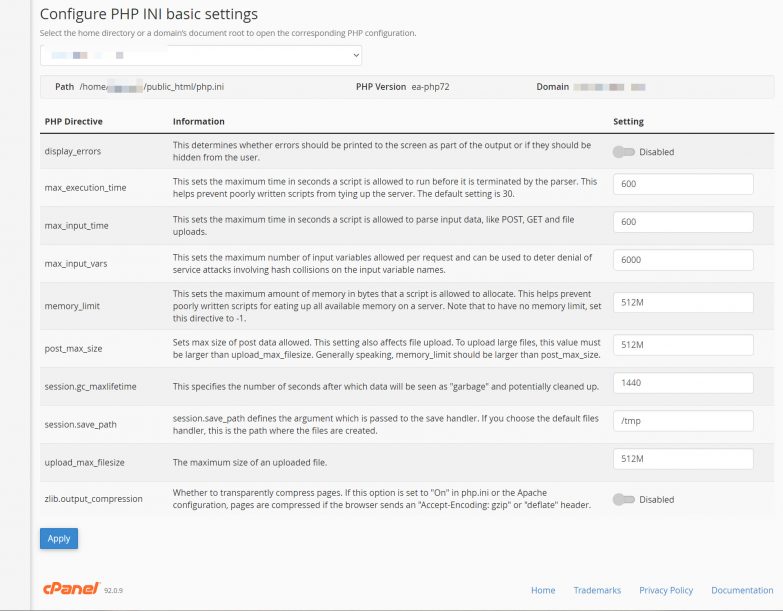Screen dimensions: 783x611
Task: Open the Privacy Policy link
Action: coord(666,590)
